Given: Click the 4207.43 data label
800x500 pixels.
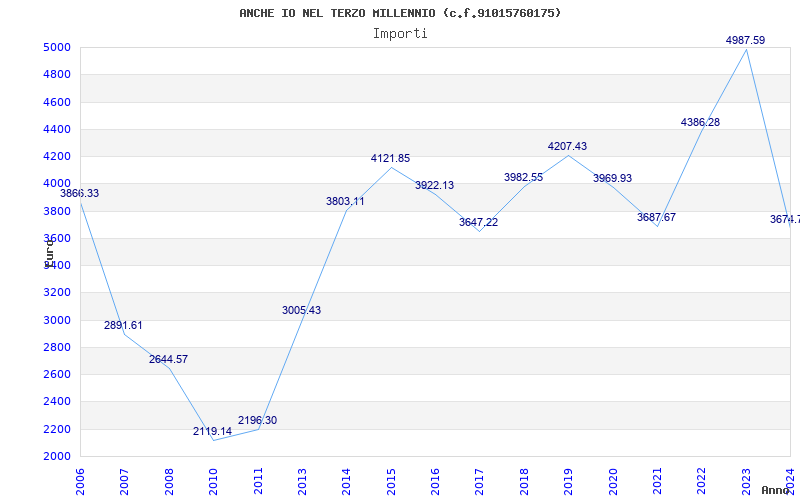Looking at the screenshot, I should [567, 146].
